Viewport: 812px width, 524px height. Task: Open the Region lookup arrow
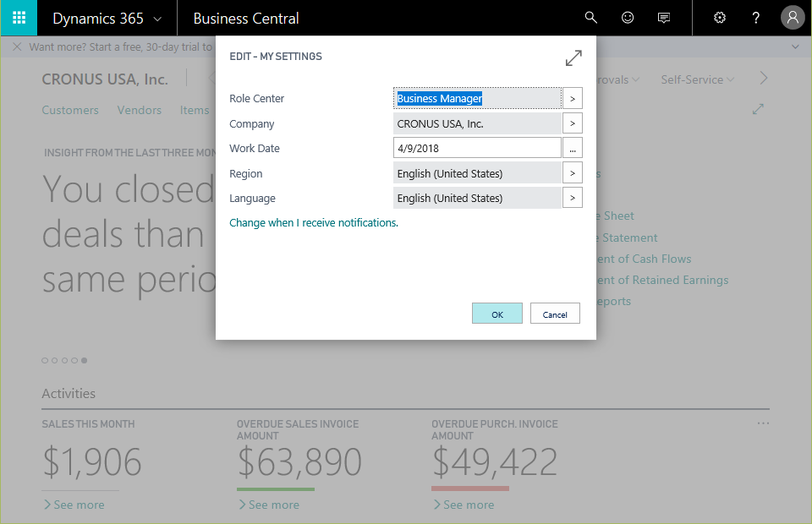pos(573,172)
